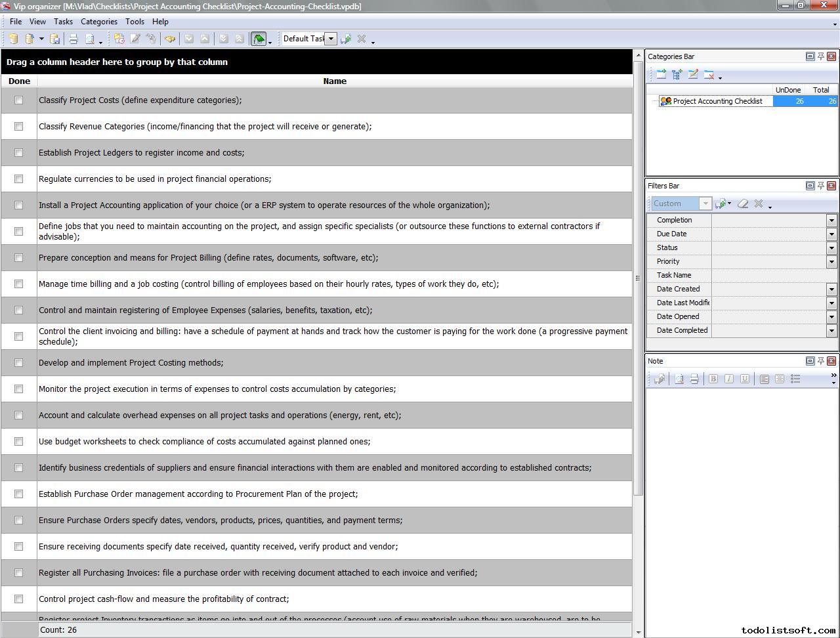This screenshot has height=638, width=840.
Task: Click the green flag toolbar icon
Action: [x=259, y=39]
